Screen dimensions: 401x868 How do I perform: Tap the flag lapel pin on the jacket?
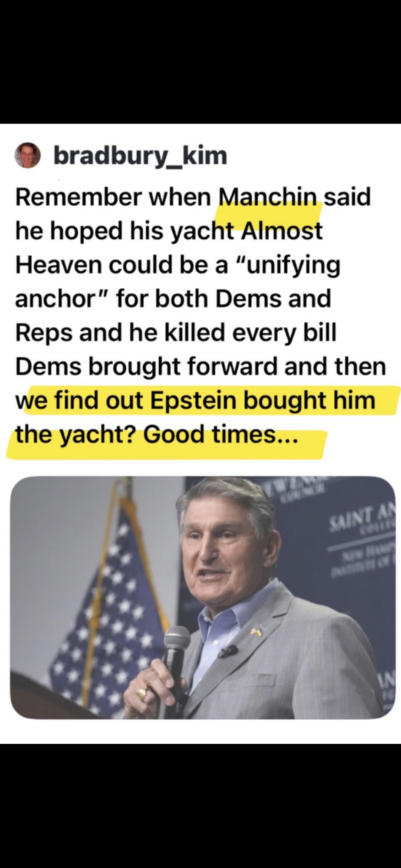coord(256,632)
